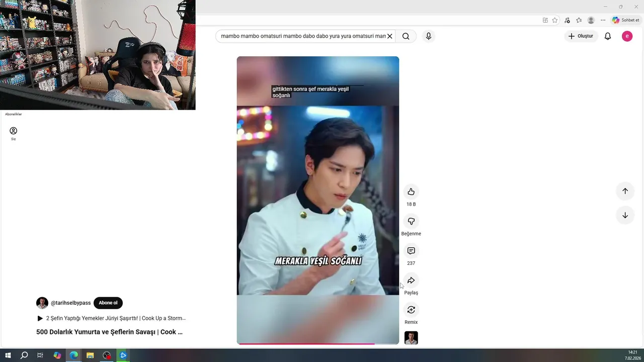This screenshot has height=362, width=644.
Task: Open the account avatar menu
Action: click(x=627, y=36)
